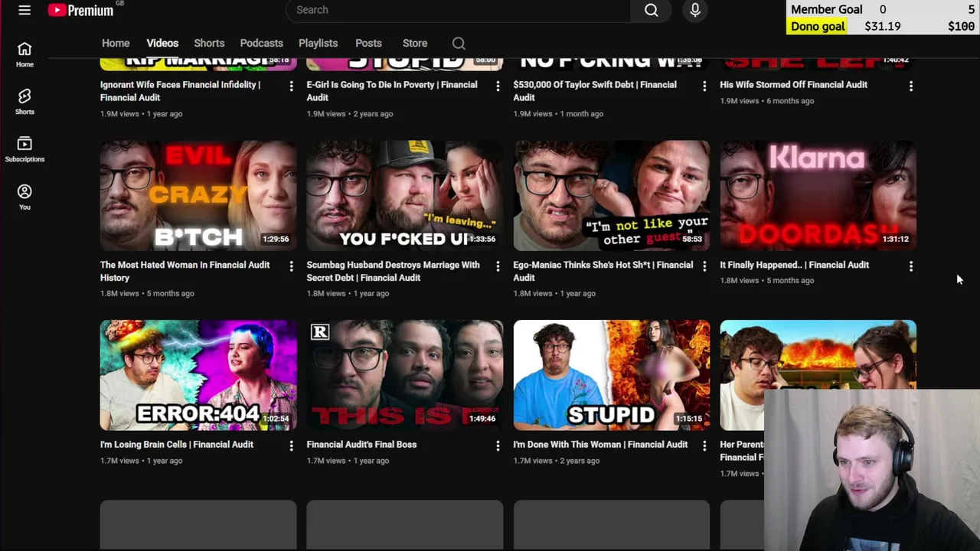Click the Dono goal overlay label
The height and width of the screenshot is (551, 980).
(x=818, y=26)
